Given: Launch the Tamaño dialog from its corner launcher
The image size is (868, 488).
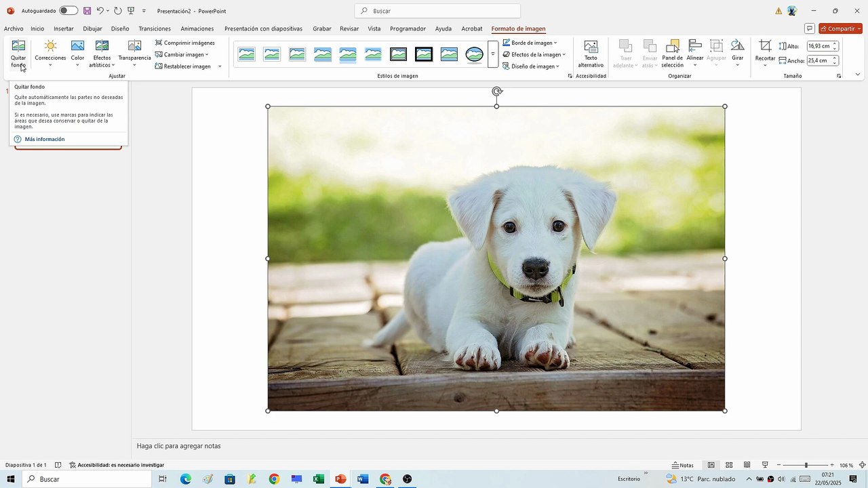Looking at the screenshot, I should point(839,76).
